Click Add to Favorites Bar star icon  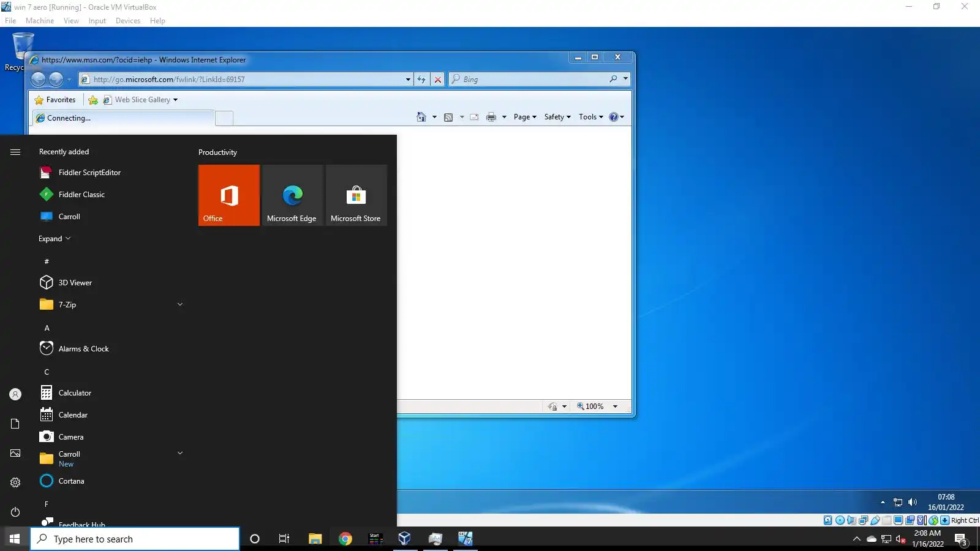[x=93, y=100]
